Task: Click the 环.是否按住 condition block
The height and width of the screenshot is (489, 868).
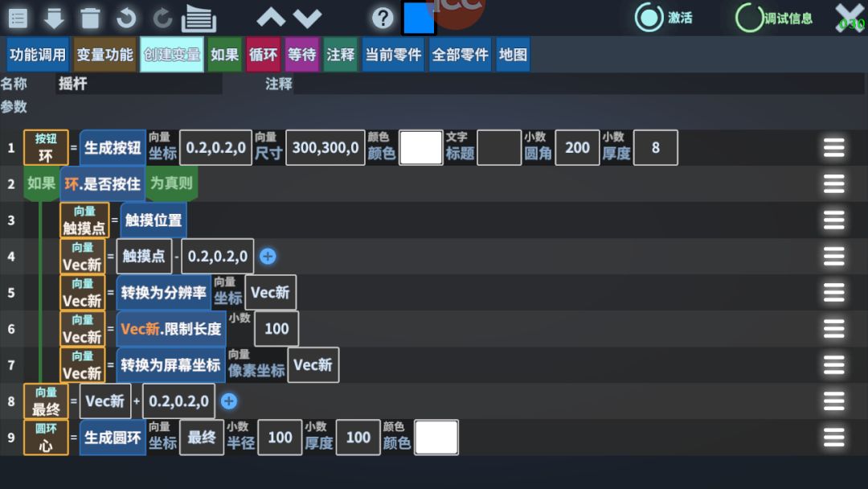Action: (102, 184)
